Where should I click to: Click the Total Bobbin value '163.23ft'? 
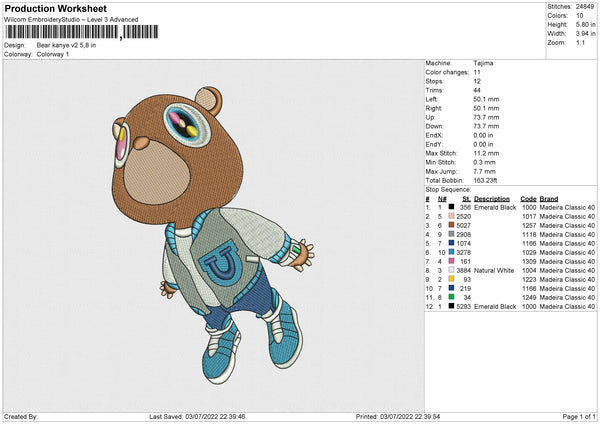(485, 180)
